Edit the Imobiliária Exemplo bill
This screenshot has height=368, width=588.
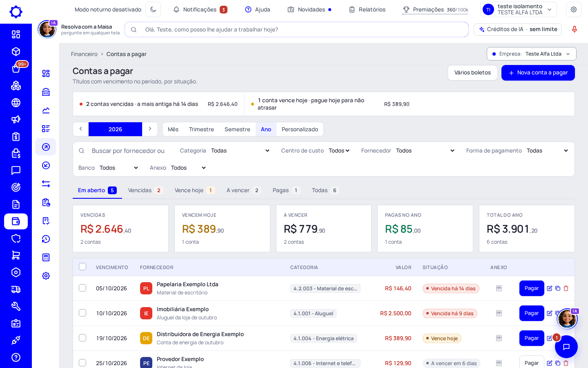pyautogui.click(x=550, y=313)
